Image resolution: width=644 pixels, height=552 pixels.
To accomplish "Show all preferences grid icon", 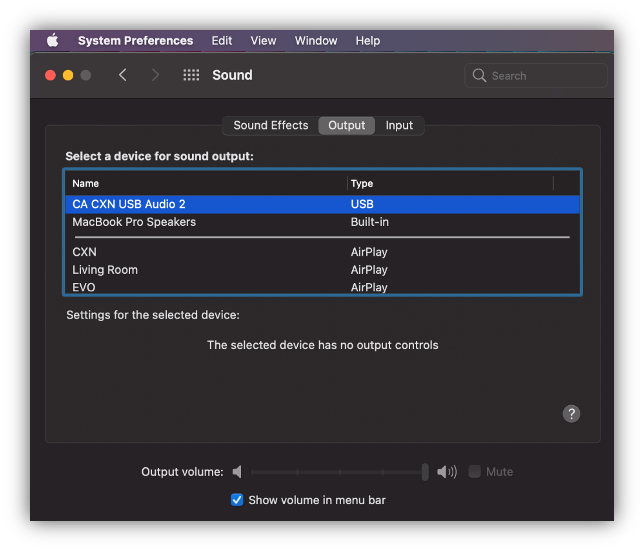I will [x=191, y=75].
